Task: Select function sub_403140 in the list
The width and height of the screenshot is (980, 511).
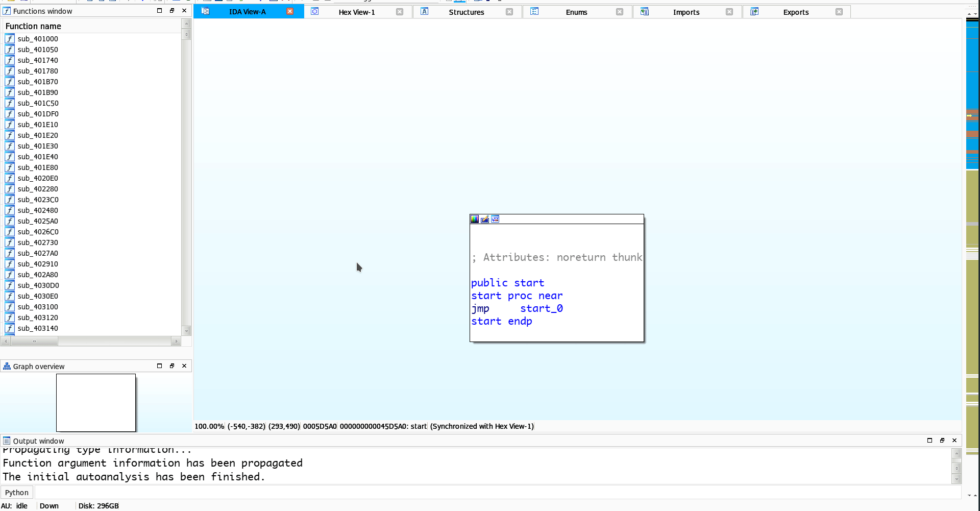Action: 92,328
